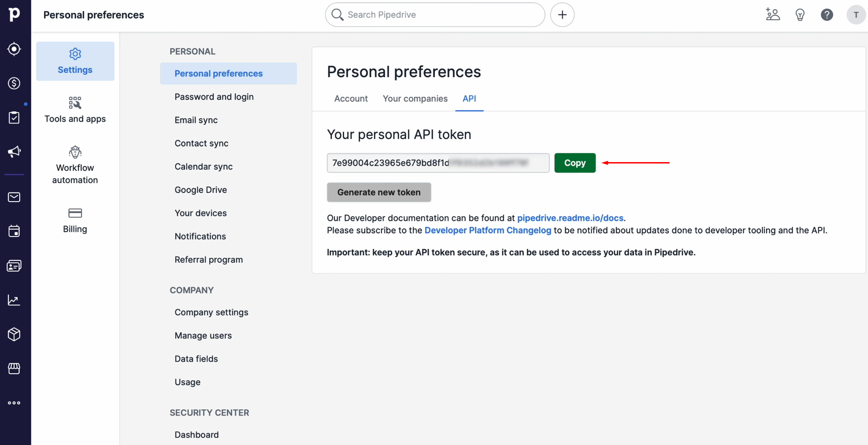
Task: Open Activities calendar icon in sidebar
Action: tap(14, 231)
